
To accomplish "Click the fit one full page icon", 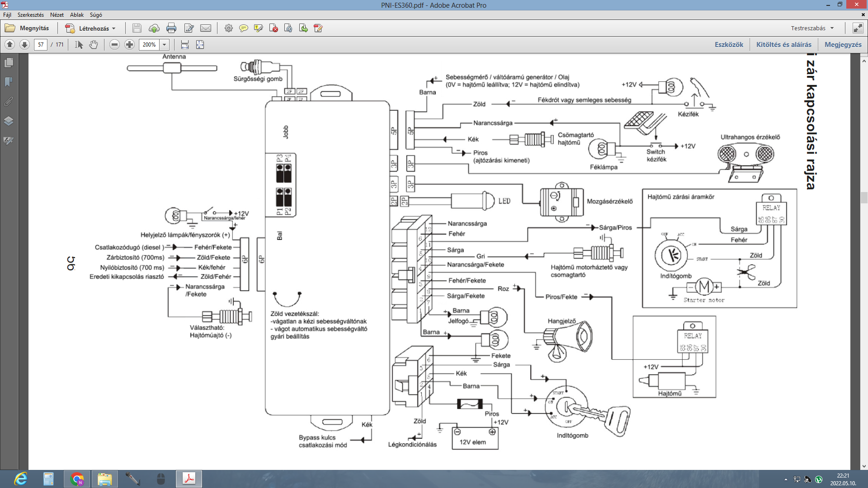I will [200, 45].
